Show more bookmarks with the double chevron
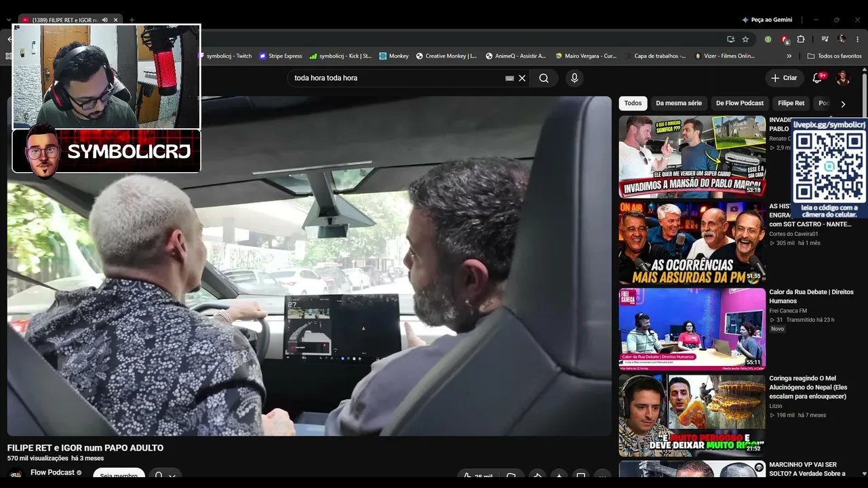Image resolution: width=868 pixels, height=488 pixels. pyautogui.click(x=789, y=56)
